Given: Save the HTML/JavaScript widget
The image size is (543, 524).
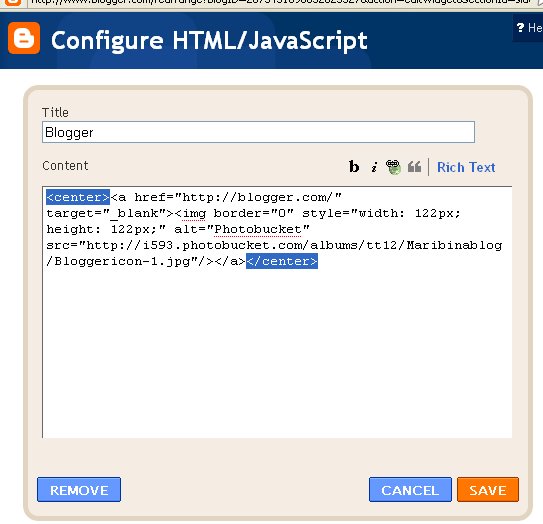Looking at the screenshot, I should 488,489.
